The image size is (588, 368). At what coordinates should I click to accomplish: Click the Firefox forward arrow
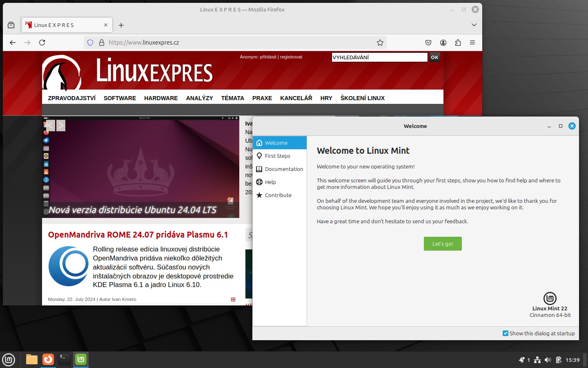[x=27, y=43]
